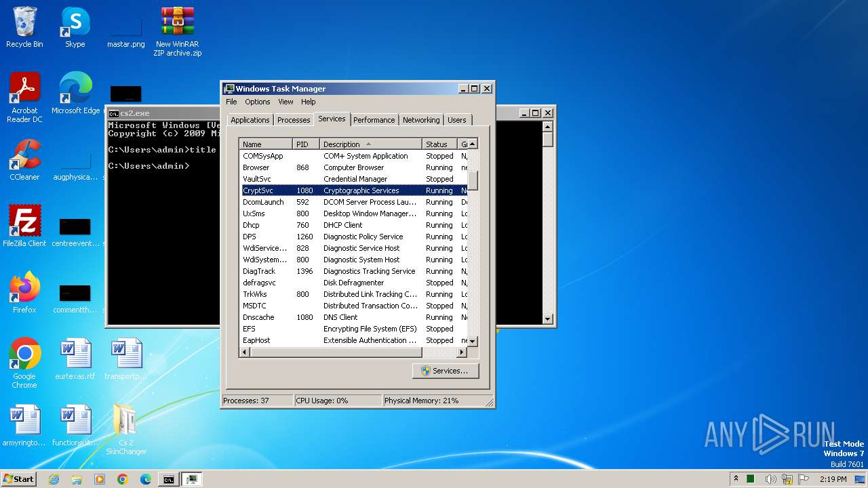
Task: Show hidden system tray icons
Action: tap(736, 479)
